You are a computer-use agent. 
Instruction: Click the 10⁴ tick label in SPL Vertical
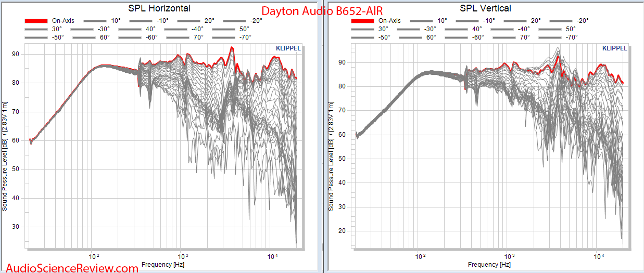[x=599, y=256]
